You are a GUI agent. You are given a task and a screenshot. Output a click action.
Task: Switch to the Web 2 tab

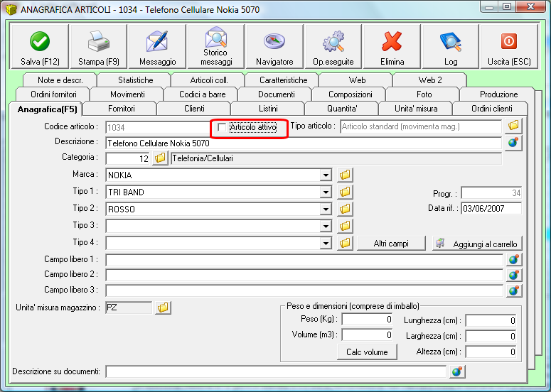[x=430, y=80]
